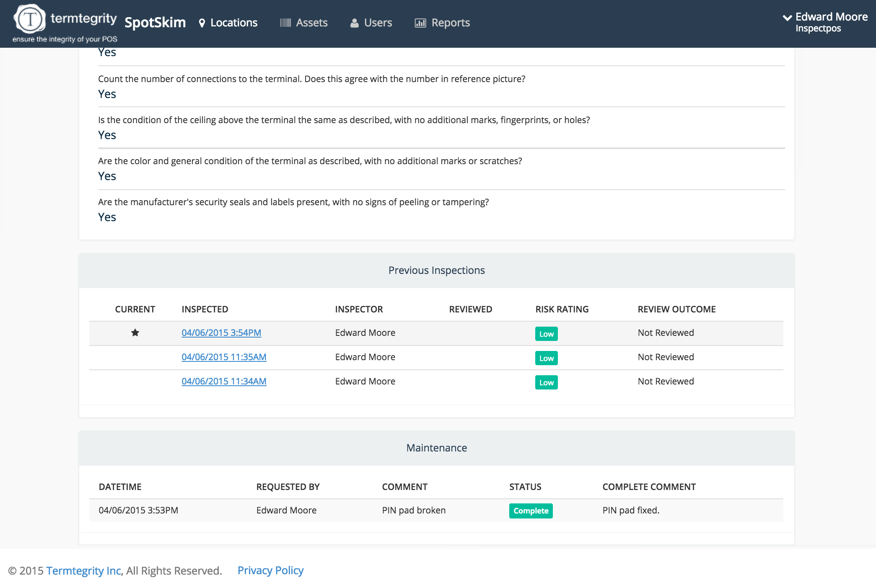The width and height of the screenshot is (876, 588).
Task: Open inspection 04/06/2015 11:34AM
Action: click(224, 381)
